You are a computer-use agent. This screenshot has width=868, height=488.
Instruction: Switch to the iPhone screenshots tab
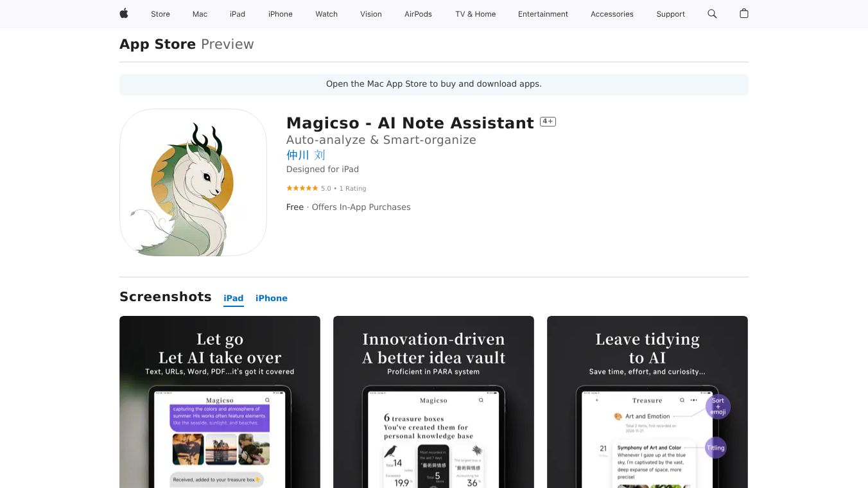[272, 299]
